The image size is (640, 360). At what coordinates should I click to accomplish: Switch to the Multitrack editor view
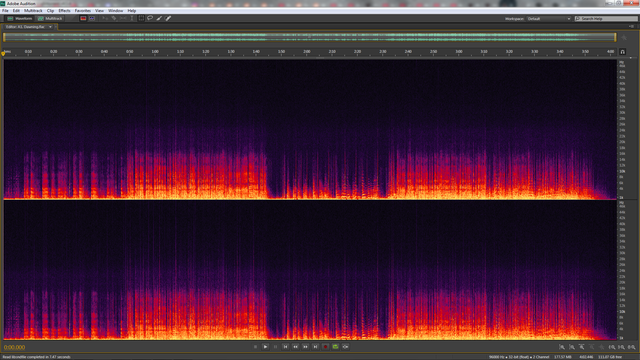click(x=50, y=18)
